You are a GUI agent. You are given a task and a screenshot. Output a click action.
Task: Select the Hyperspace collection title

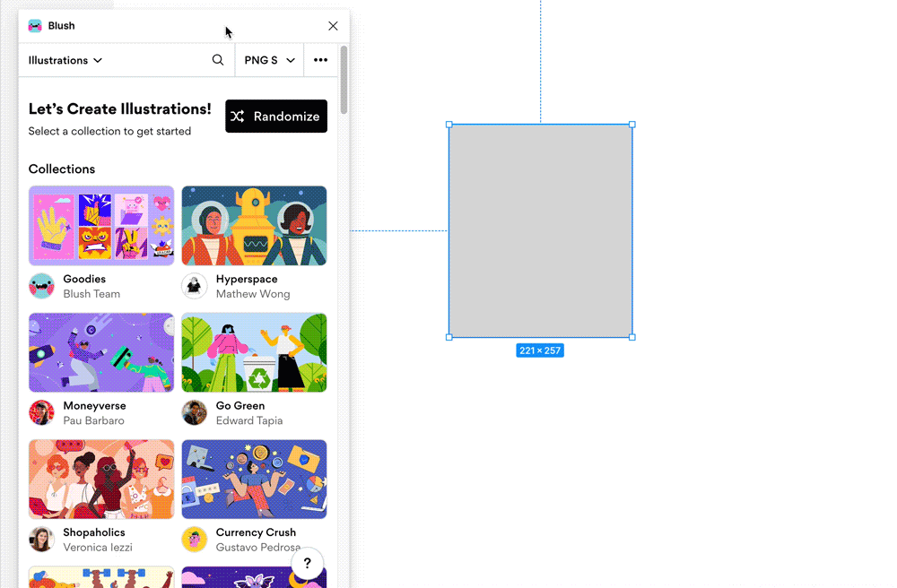click(x=247, y=279)
